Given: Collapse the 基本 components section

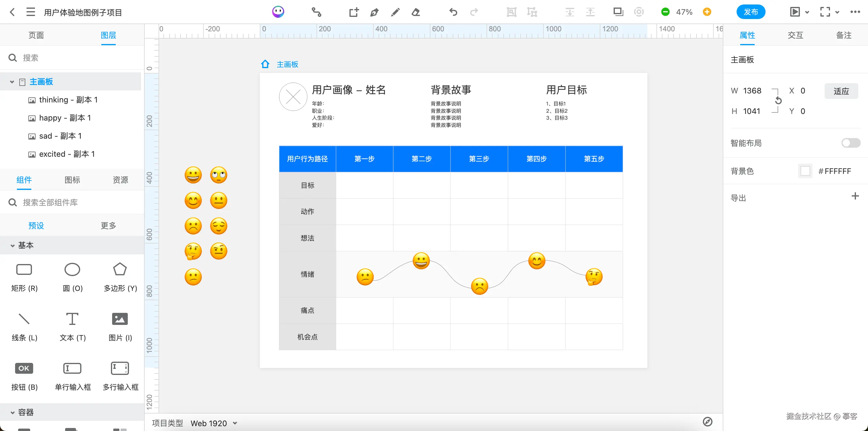Looking at the screenshot, I should point(12,246).
